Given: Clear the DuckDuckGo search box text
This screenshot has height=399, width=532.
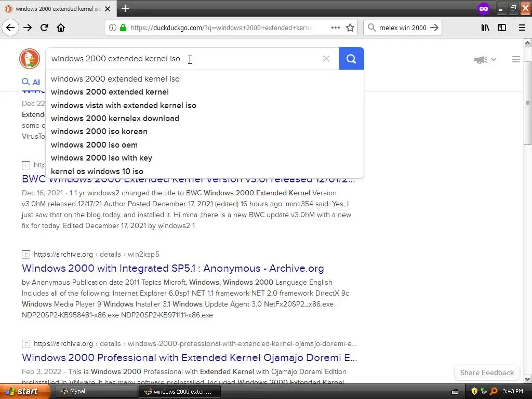Looking at the screenshot, I should 326,59.
